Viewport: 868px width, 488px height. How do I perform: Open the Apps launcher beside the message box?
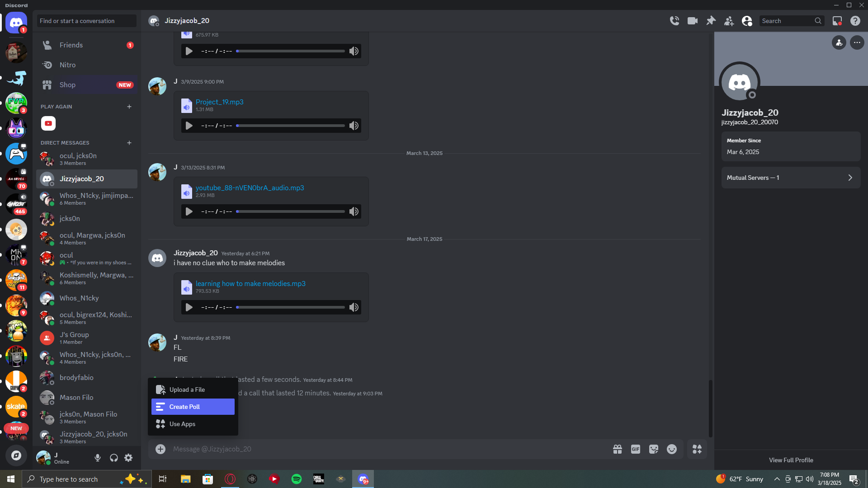[697, 449]
